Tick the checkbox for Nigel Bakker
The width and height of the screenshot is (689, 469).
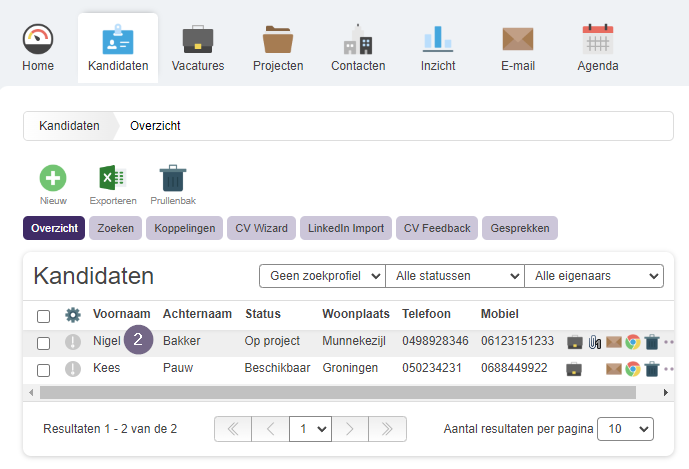pyautogui.click(x=44, y=343)
